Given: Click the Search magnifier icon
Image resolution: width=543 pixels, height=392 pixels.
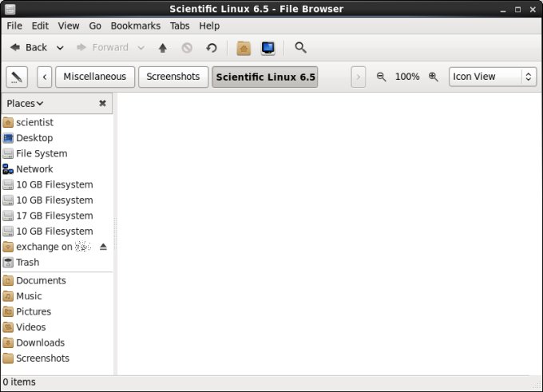Looking at the screenshot, I should 300,47.
